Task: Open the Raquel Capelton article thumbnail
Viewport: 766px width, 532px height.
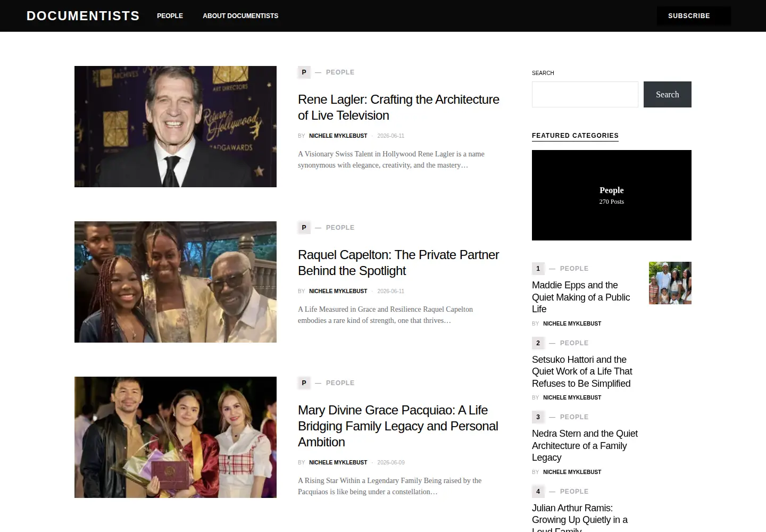Action: [176, 282]
